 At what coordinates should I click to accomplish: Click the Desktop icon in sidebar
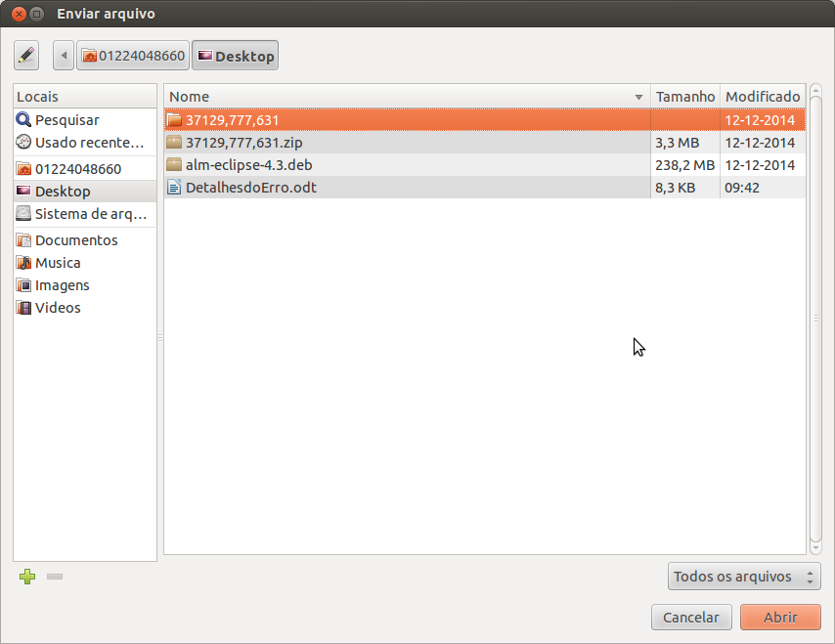(x=23, y=191)
